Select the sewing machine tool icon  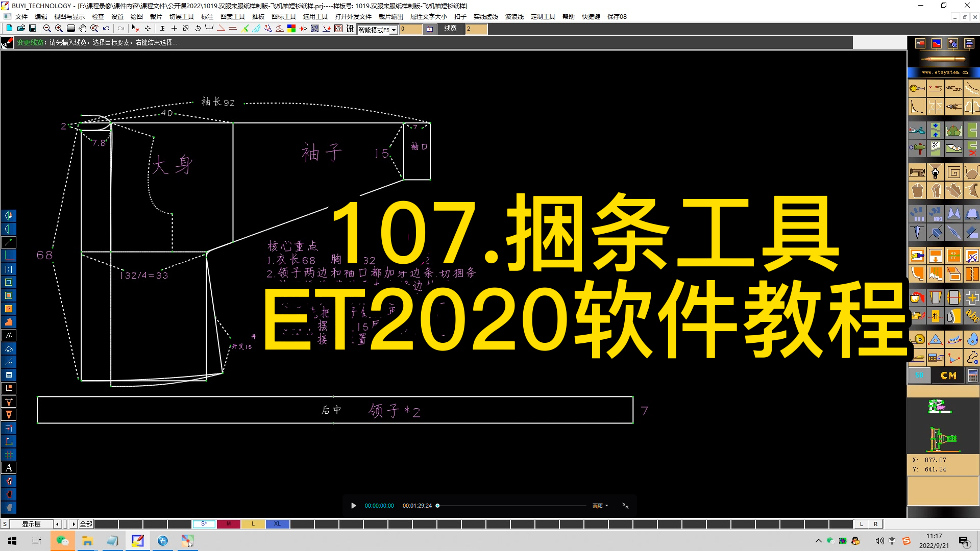point(917,172)
